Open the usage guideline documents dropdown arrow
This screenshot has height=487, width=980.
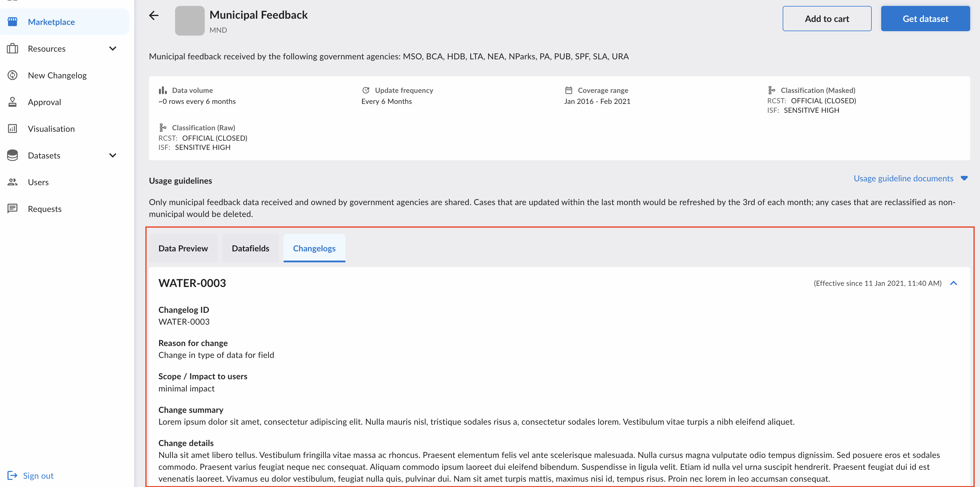[x=964, y=178]
